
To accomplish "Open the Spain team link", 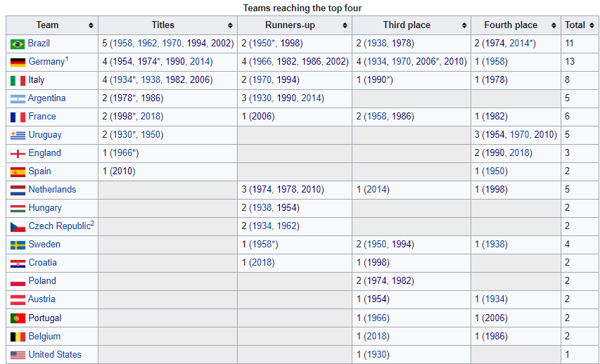I will (x=40, y=171).
